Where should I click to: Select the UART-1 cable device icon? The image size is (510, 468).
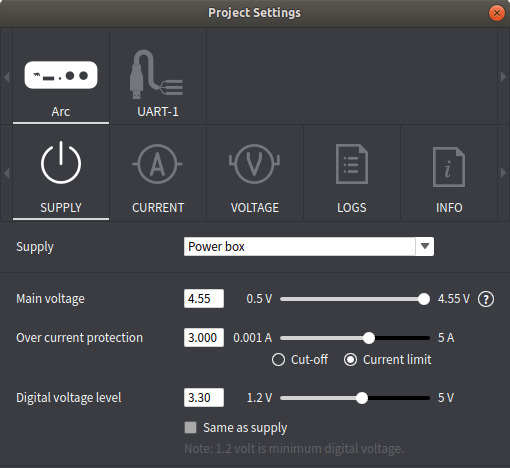click(156, 74)
